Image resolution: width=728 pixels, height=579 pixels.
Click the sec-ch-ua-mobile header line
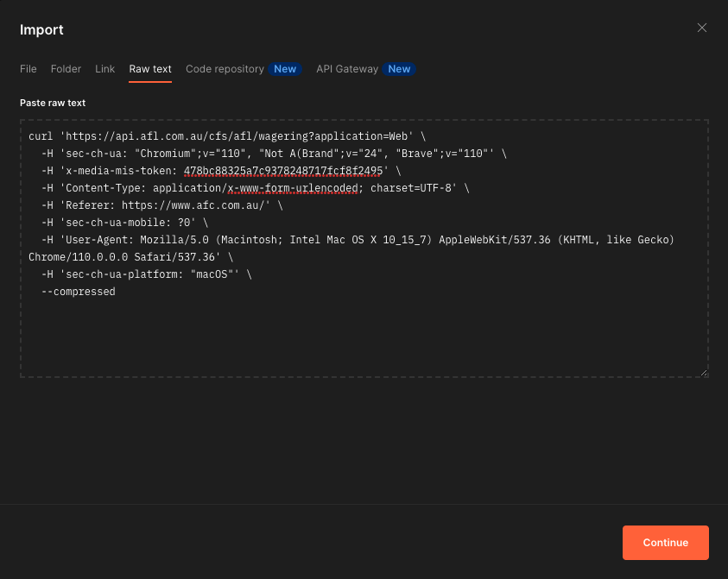[125, 223]
